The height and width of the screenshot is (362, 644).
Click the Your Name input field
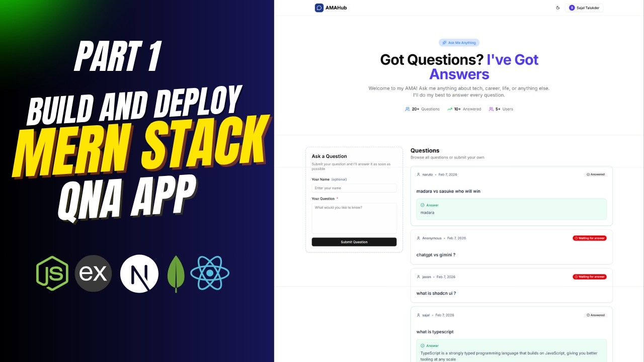tap(354, 188)
